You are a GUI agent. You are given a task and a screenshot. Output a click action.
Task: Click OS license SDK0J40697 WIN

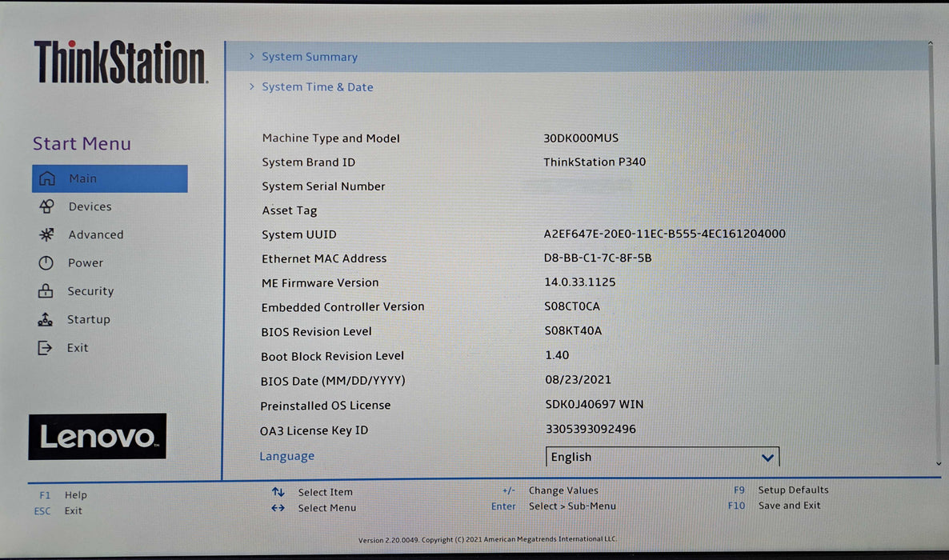595,404
